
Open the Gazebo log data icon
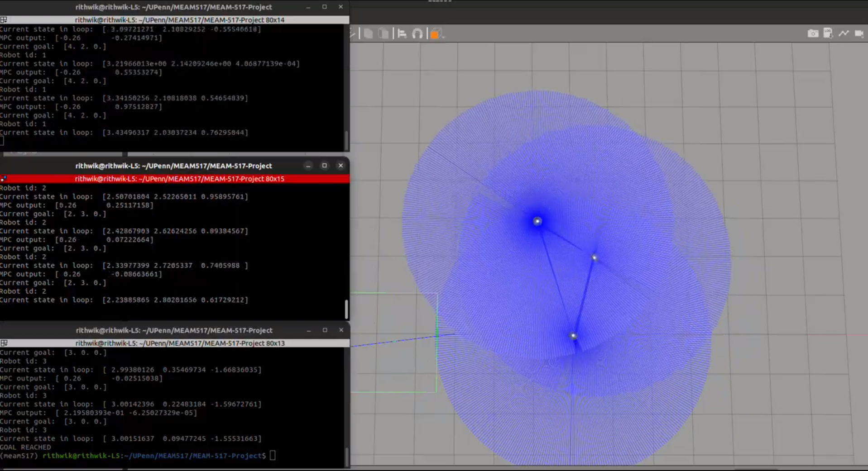(828, 33)
